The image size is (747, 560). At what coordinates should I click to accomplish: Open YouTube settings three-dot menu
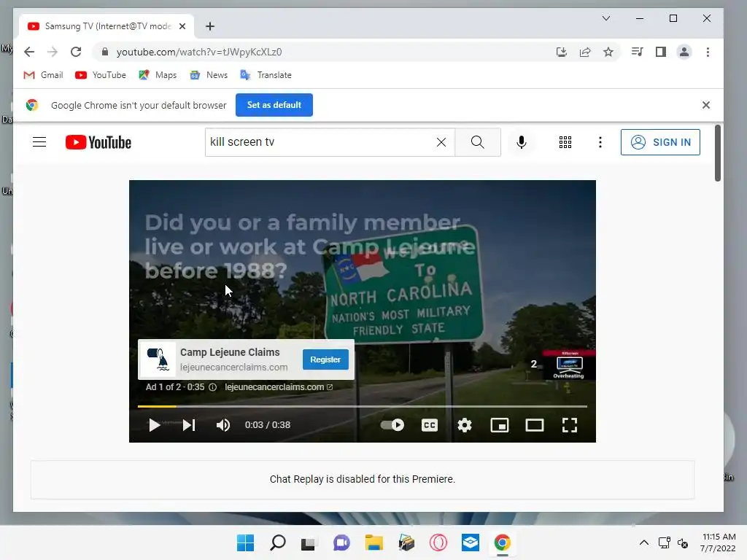(x=600, y=142)
